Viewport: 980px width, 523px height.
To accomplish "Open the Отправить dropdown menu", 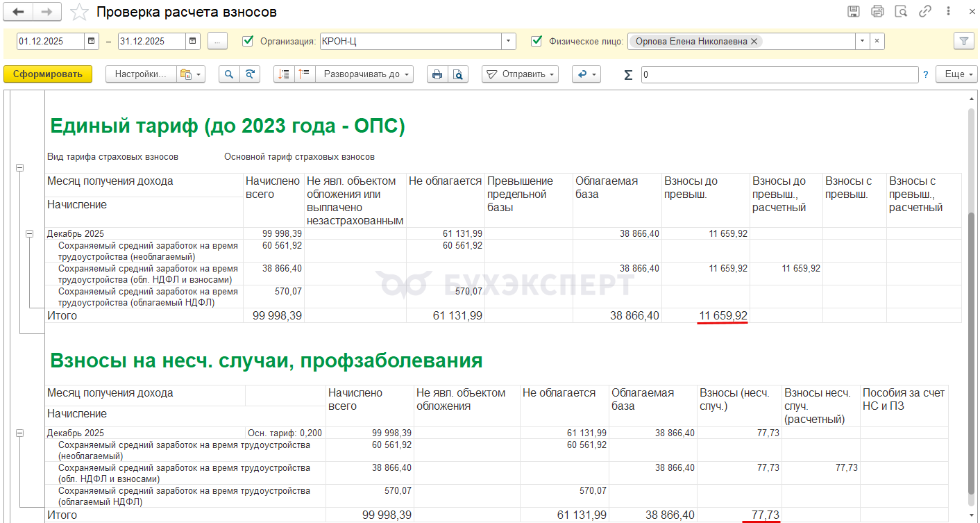I will tap(520, 74).
